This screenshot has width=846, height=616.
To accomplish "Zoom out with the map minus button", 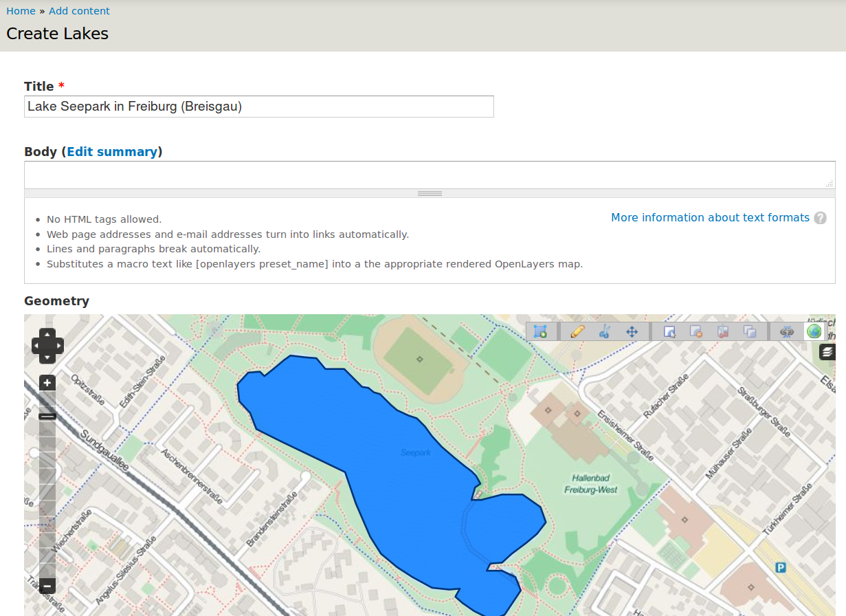I will 47,586.
